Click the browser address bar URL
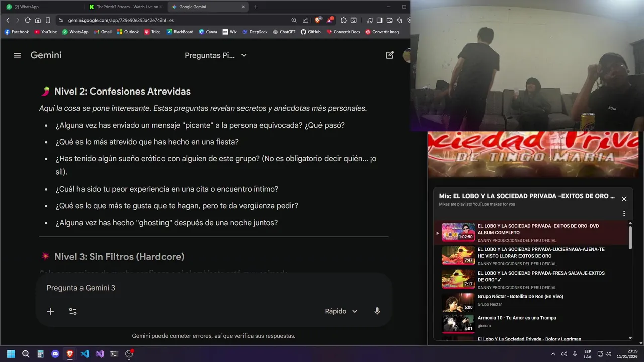Screen dimensions: 644x362 coord(121,20)
